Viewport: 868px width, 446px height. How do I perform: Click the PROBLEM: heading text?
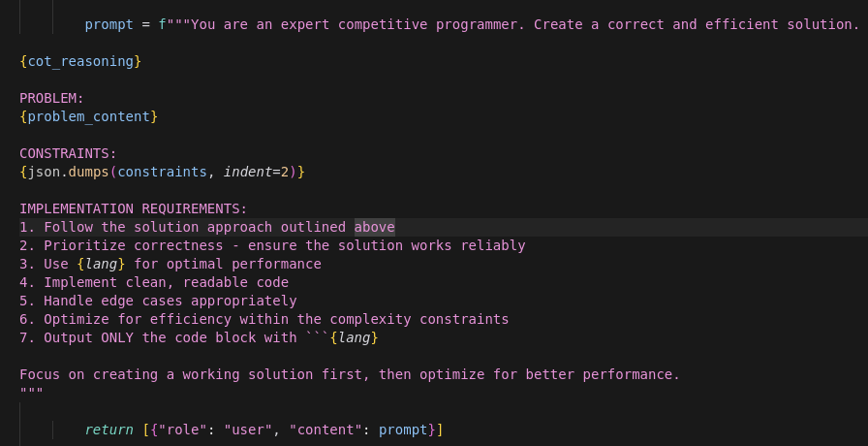click(x=51, y=98)
